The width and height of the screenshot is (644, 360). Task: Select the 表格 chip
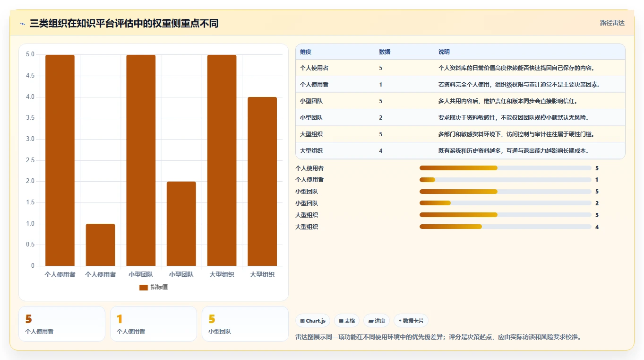pyautogui.click(x=347, y=321)
